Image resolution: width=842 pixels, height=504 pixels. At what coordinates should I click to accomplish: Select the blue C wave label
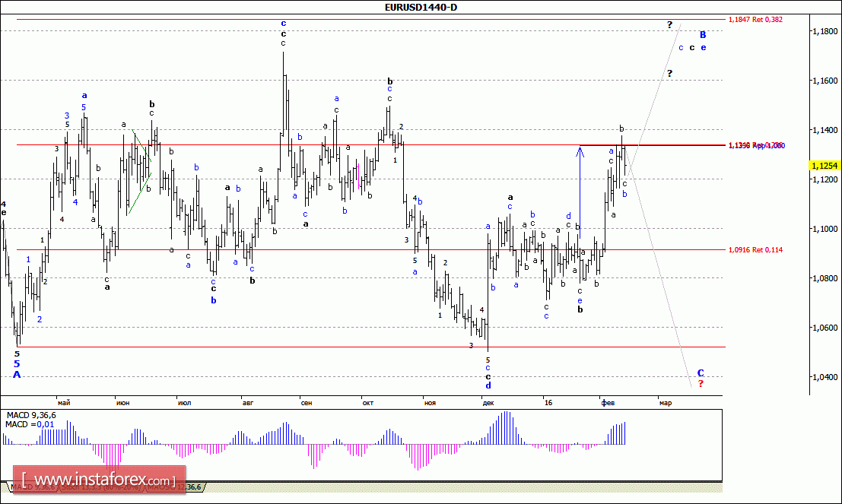click(701, 372)
